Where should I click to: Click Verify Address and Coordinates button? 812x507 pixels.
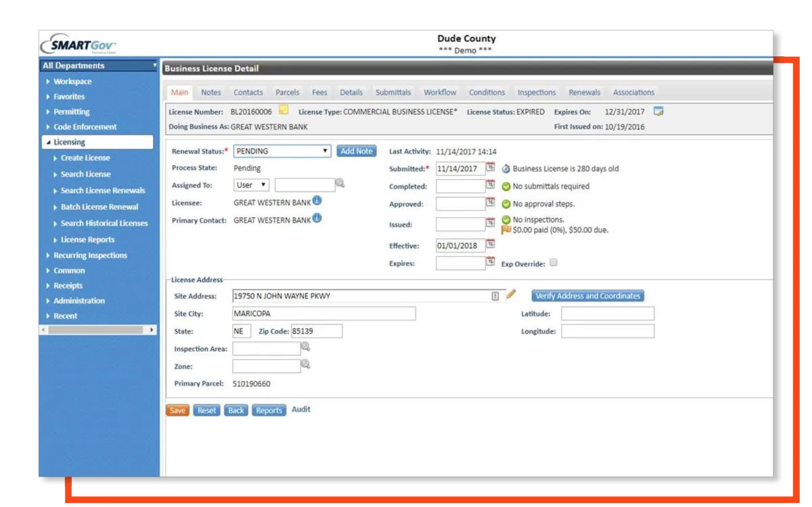(587, 296)
